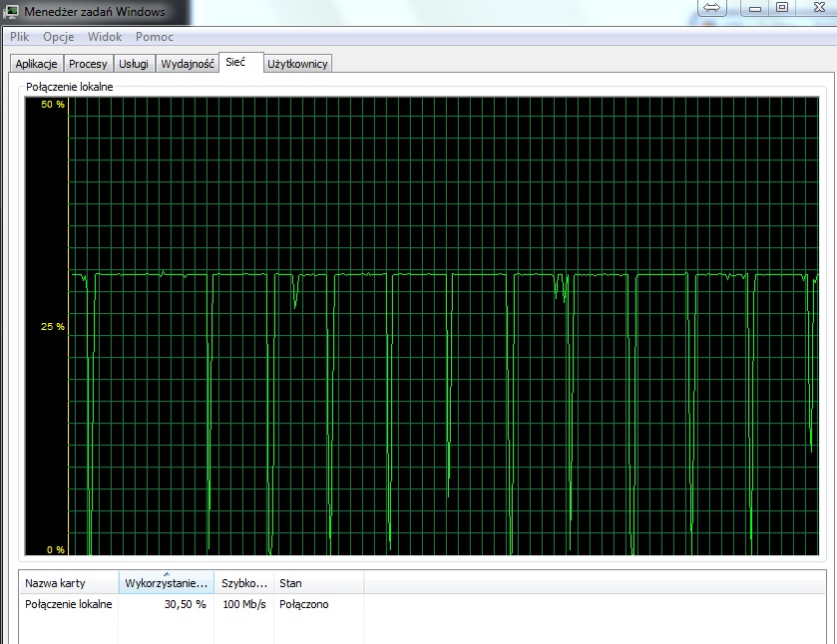Image resolution: width=837 pixels, height=644 pixels.
Task: Switch to the Użytkownicy tab
Action: pyautogui.click(x=297, y=64)
